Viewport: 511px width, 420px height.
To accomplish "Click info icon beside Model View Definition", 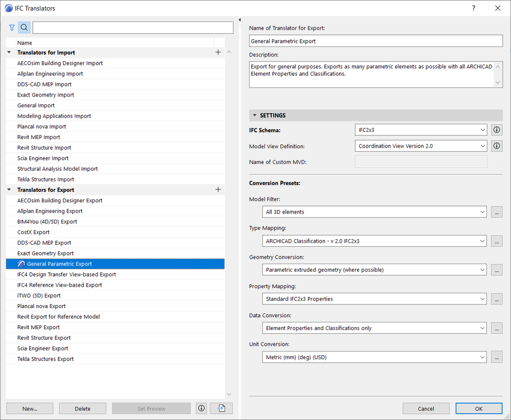I will click(x=496, y=146).
